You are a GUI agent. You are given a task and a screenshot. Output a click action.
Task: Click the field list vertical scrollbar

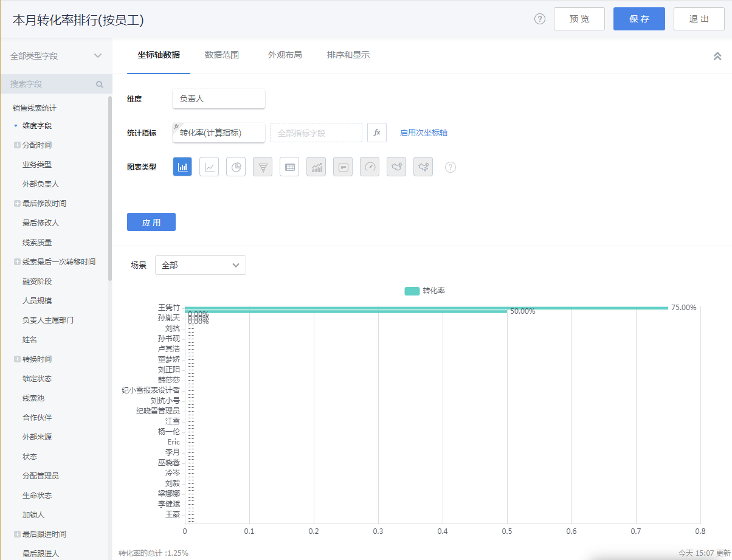110,188
